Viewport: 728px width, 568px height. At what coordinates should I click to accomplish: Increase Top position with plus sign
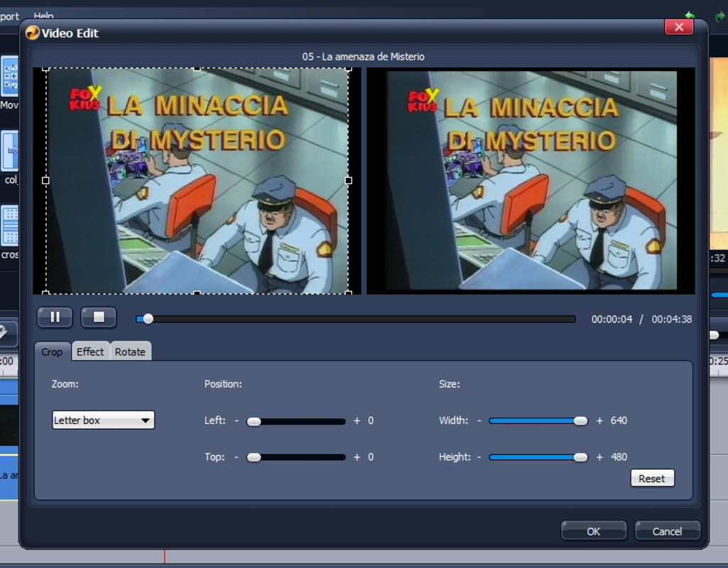coord(357,457)
